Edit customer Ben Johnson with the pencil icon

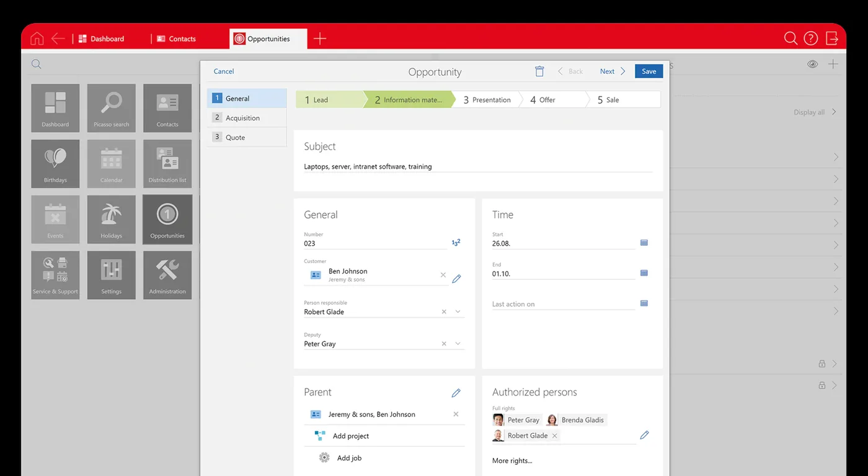pos(456,279)
